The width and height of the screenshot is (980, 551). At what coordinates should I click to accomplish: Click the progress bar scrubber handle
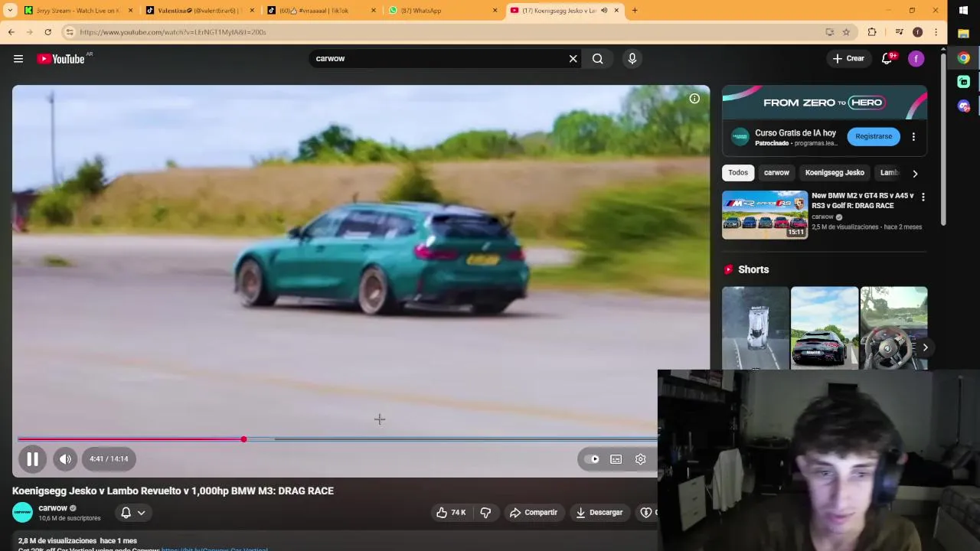pos(243,439)
